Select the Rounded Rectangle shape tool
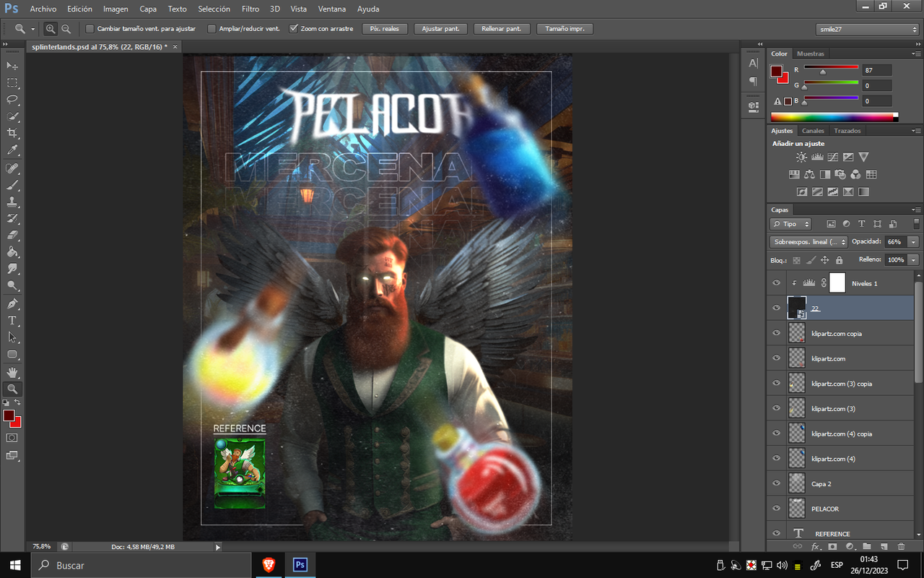 [12, 354]
